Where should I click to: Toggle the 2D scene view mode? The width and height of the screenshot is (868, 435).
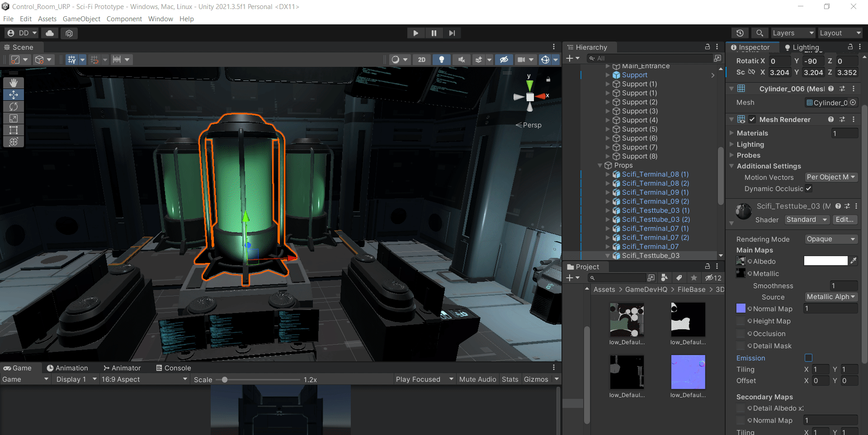pyautogui.click(x=421, y=60)
